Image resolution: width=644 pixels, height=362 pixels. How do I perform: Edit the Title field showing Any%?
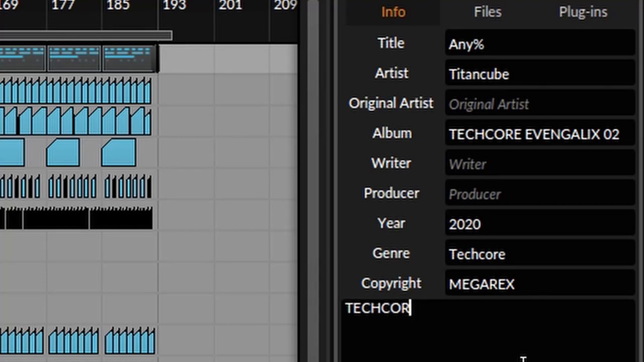[x=540, y=44]
